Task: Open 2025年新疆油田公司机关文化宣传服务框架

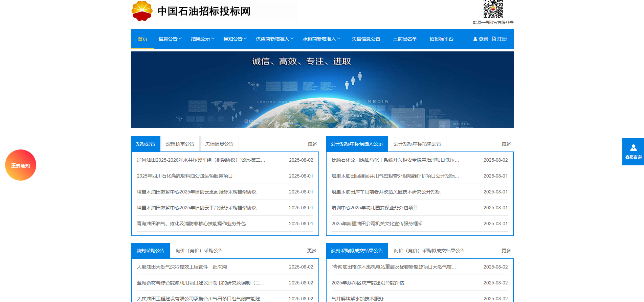Action: click(x=377, y=224)
